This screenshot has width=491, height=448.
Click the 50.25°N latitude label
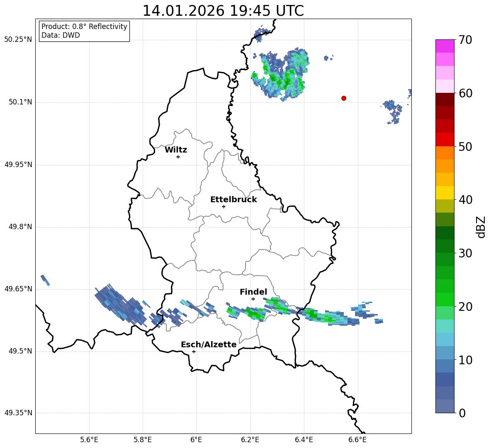point(18,40)
